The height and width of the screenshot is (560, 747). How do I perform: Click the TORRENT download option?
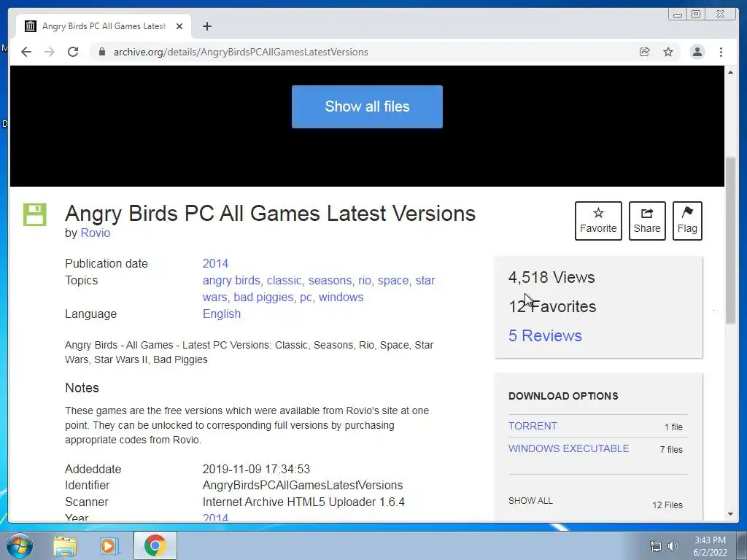click(x=533, y=426)
